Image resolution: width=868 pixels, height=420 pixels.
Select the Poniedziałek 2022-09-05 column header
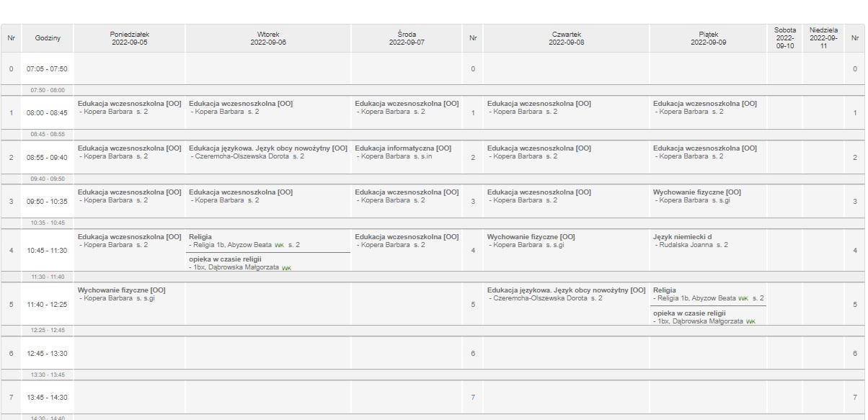tap(130, 38)
